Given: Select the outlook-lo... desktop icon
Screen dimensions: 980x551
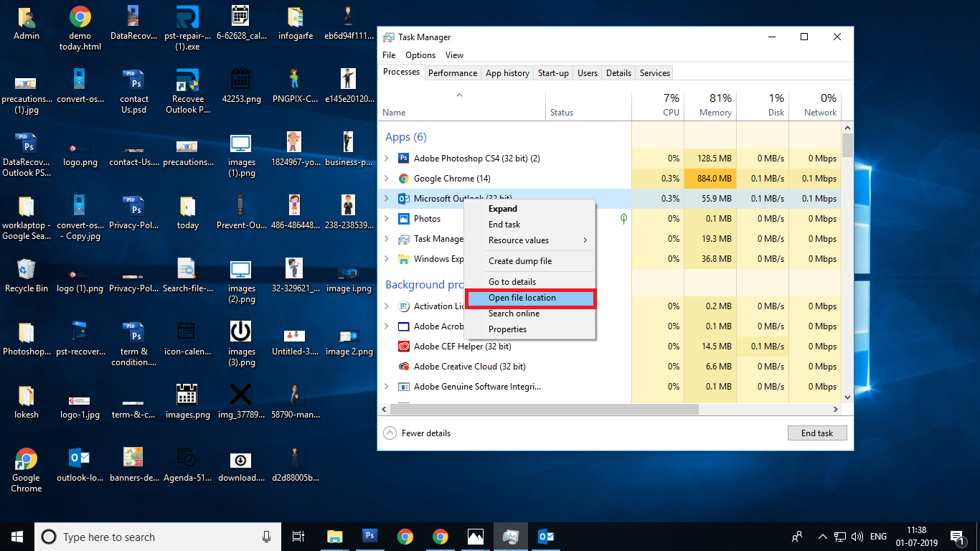Looking at the screenshot, I should tap(80, 465).
